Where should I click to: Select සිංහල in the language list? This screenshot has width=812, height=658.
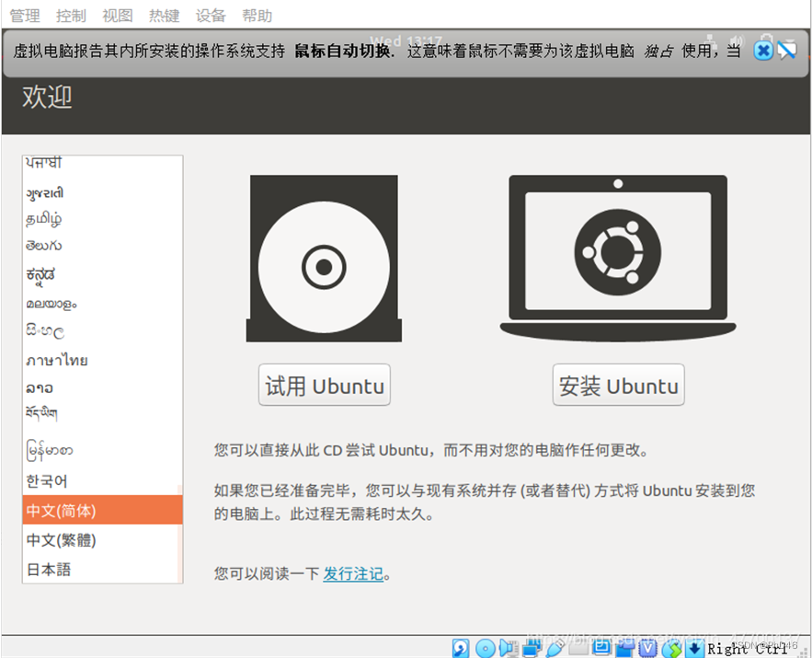click(103, 330)
